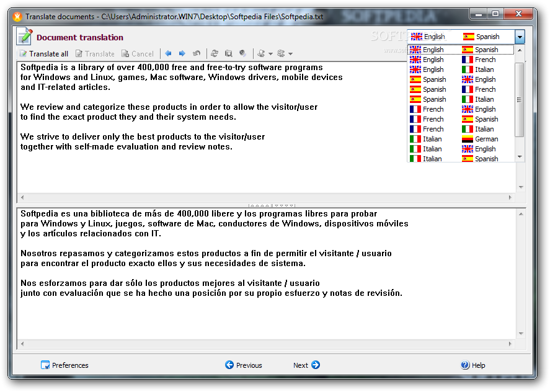Image resolution: width=550 pixels, height=392 pixels.
Task: Click the Document translation pencil icon
Action: pos(25,36)
